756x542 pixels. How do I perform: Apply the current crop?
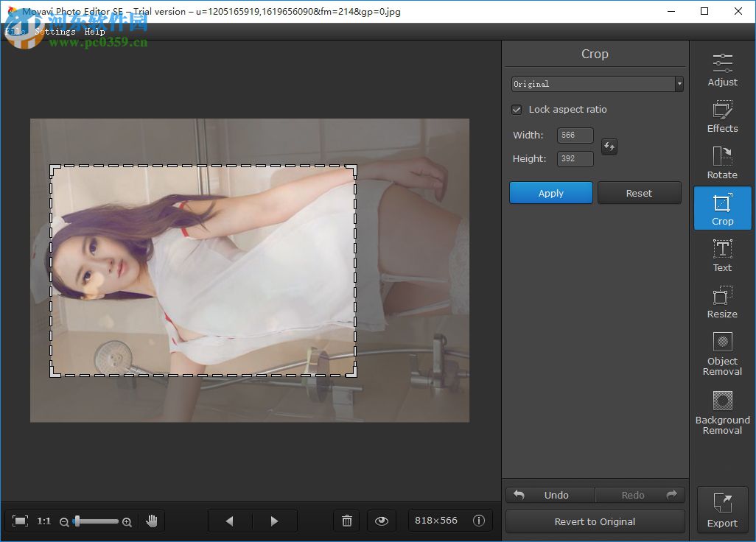pyautogui.click(x=550, y=192)
